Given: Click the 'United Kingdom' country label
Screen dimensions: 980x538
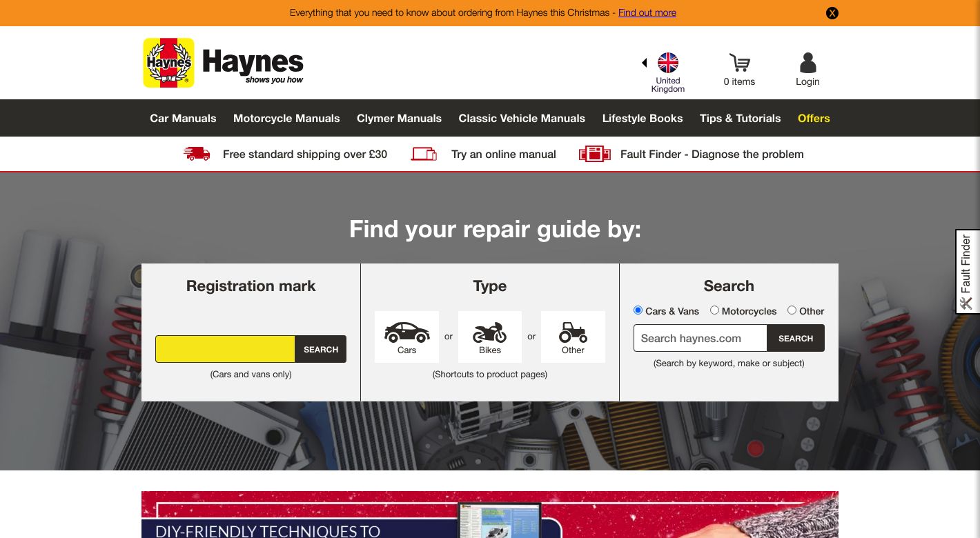Looking at the screenshot, I should (x=668, y=85).
